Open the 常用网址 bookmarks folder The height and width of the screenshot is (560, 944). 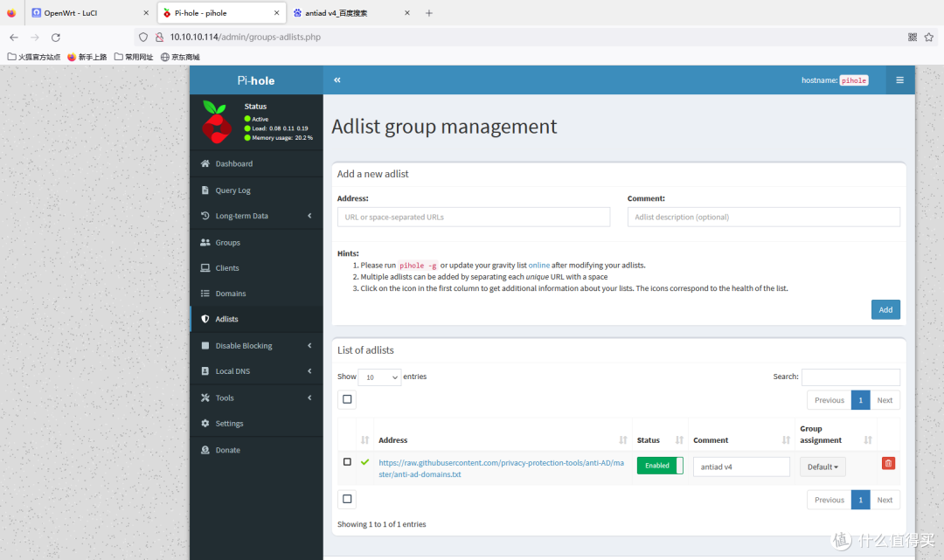[x=134, y=57]
